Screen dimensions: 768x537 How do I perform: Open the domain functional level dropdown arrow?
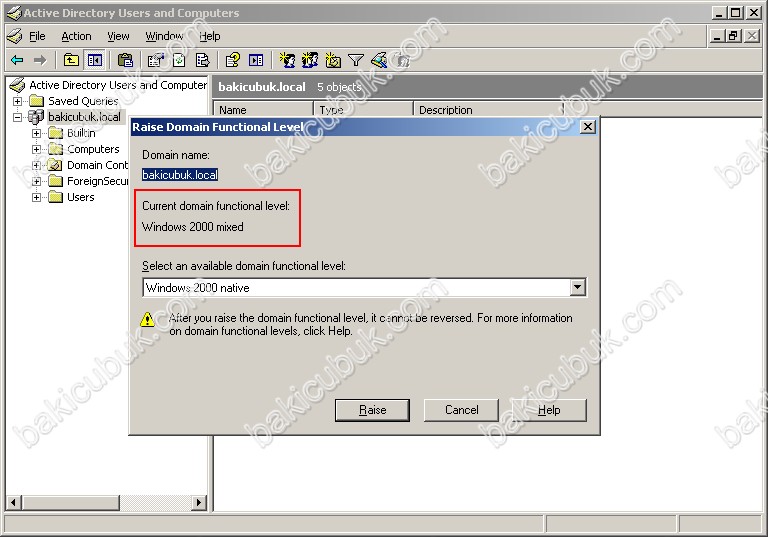point(578,287)
